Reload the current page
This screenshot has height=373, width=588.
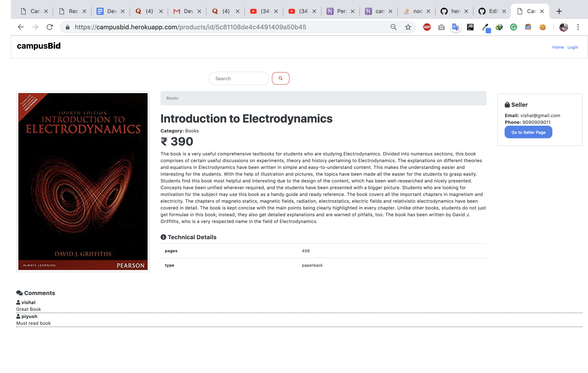pyautogui.click(x=50, y=27)
